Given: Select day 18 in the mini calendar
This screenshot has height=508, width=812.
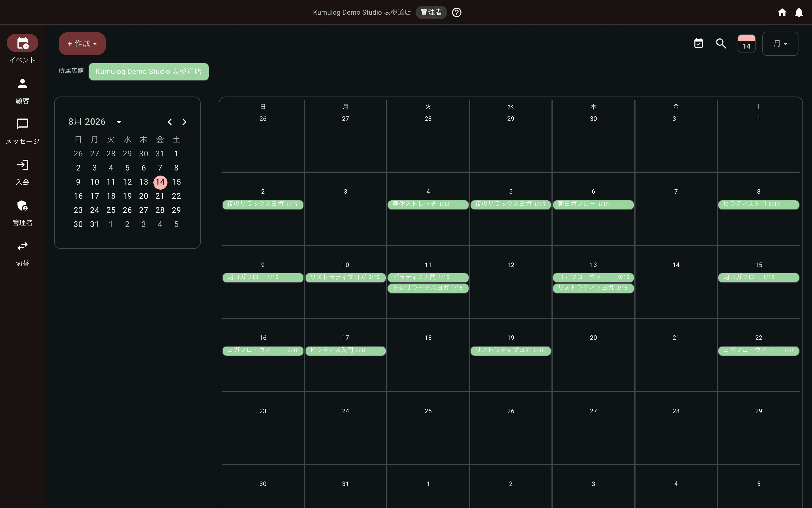Looking at the screenshot, I should click(x=111, y=196).
